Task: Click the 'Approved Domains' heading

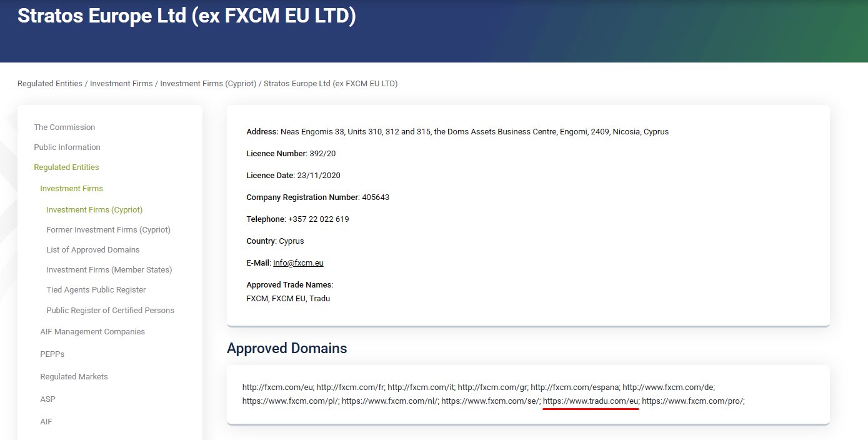Action: (x=287, y=348)
